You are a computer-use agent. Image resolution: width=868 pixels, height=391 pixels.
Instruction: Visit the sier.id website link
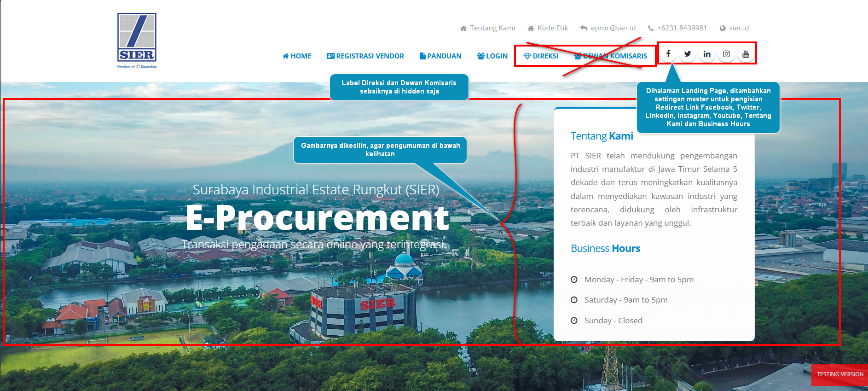(x=735, y=28)
